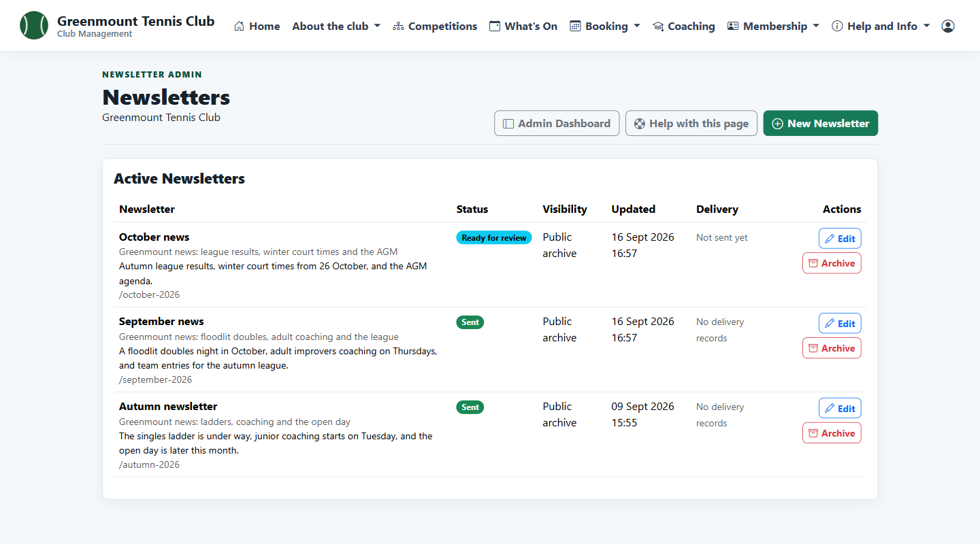Click Edit label for October news
This screenshot has height=544, width=980.
pos(847,239)
